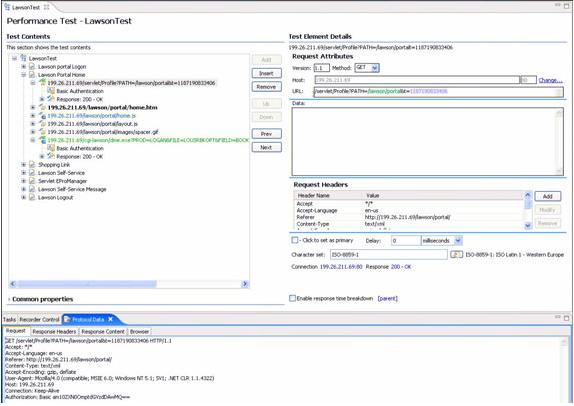Click the Request Headers scrollbar down arrow
Viewport: 574px width, 406px height.
tap(528, 226)
